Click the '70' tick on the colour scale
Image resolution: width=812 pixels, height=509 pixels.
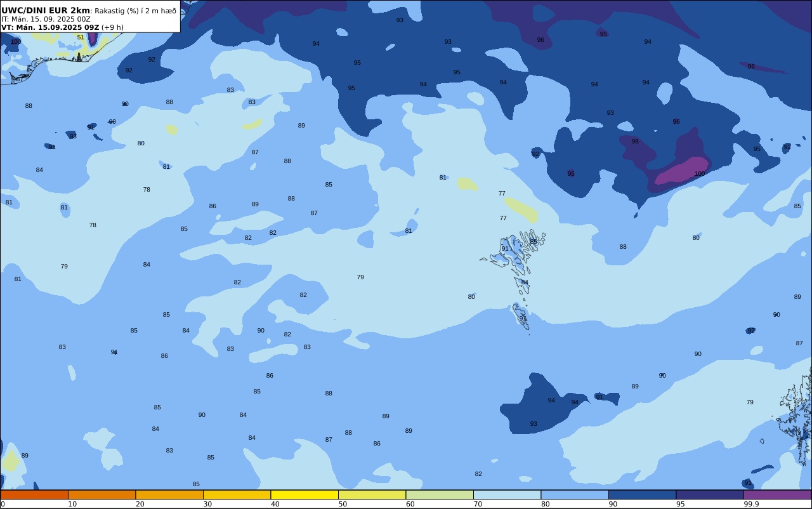(478, 504)
